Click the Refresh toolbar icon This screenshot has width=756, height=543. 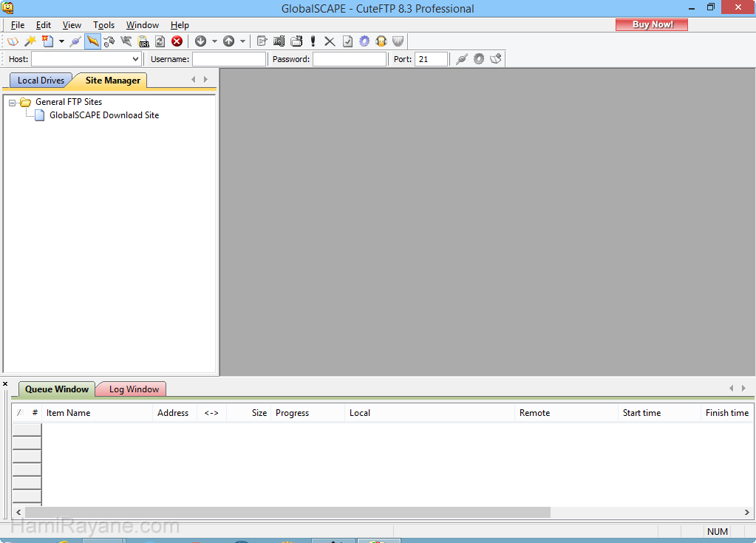(x=160, y=41)
